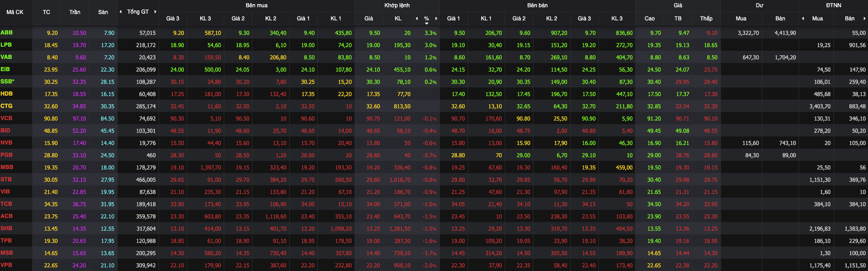Open ticker VAB row
Screen dimensions: 868x271
(6, 57)
